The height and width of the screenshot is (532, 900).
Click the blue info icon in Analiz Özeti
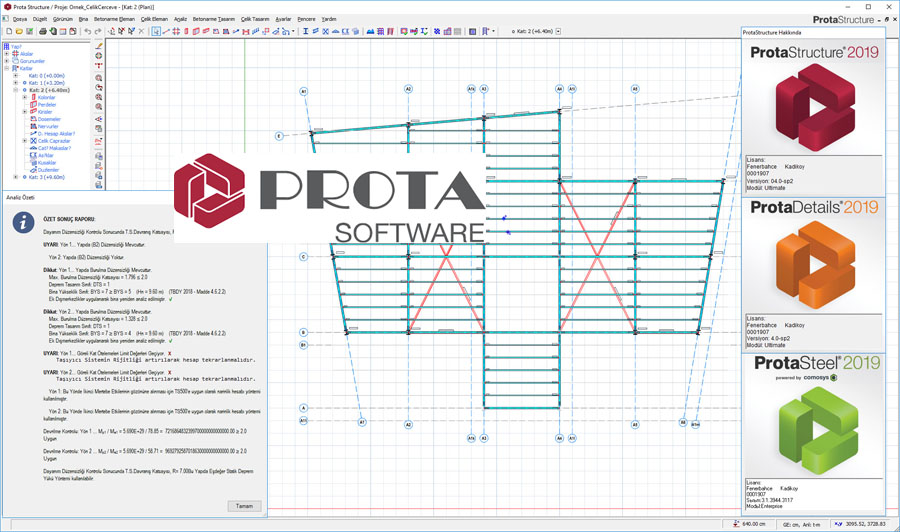(x=23, y=222)
